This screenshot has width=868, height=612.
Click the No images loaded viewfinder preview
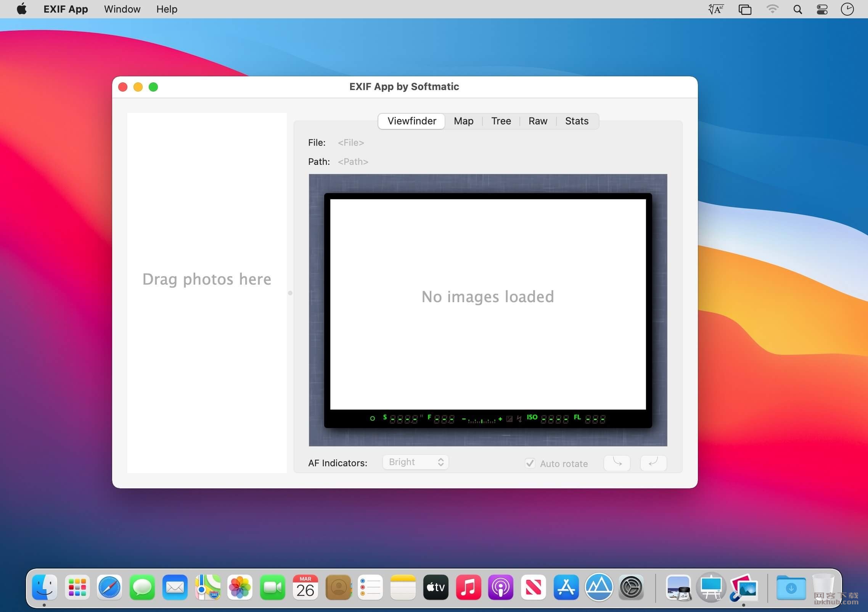point(488,304)
